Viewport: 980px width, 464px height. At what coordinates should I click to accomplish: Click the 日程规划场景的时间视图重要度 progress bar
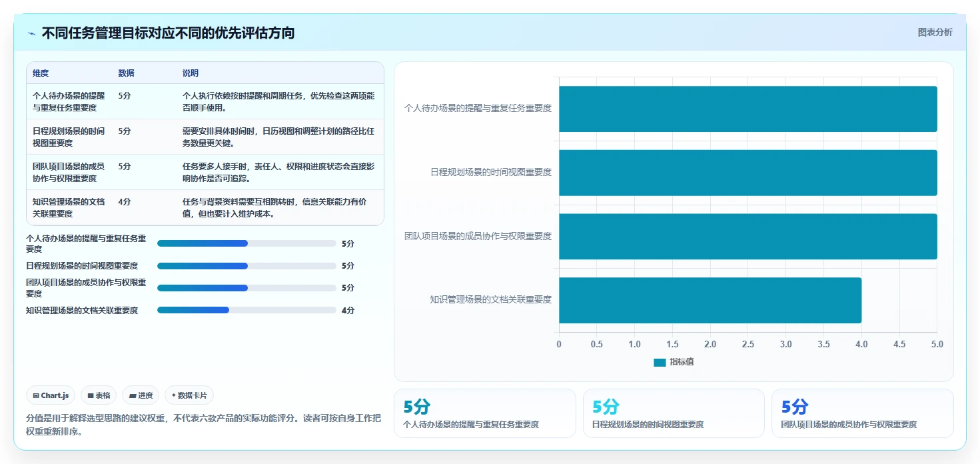[x=246, y=265]
